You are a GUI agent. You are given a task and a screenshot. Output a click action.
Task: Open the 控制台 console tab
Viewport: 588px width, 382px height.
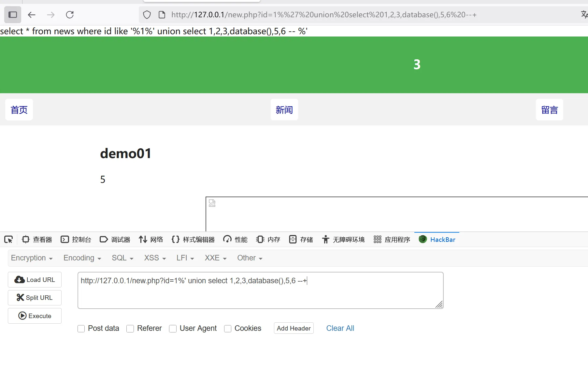point(76,240)
